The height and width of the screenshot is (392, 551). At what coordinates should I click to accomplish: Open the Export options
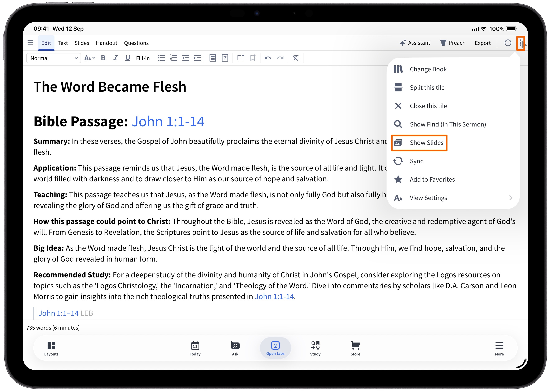tap(483, 43)
